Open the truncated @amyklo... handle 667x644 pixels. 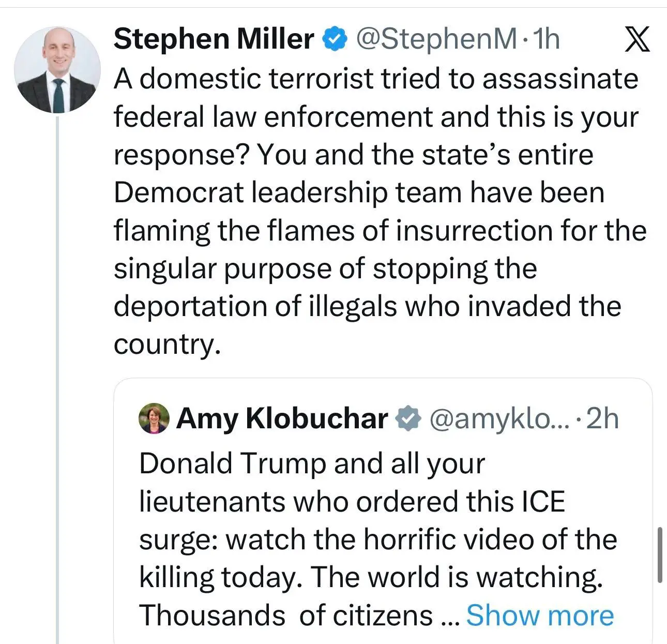pos(499,418)
